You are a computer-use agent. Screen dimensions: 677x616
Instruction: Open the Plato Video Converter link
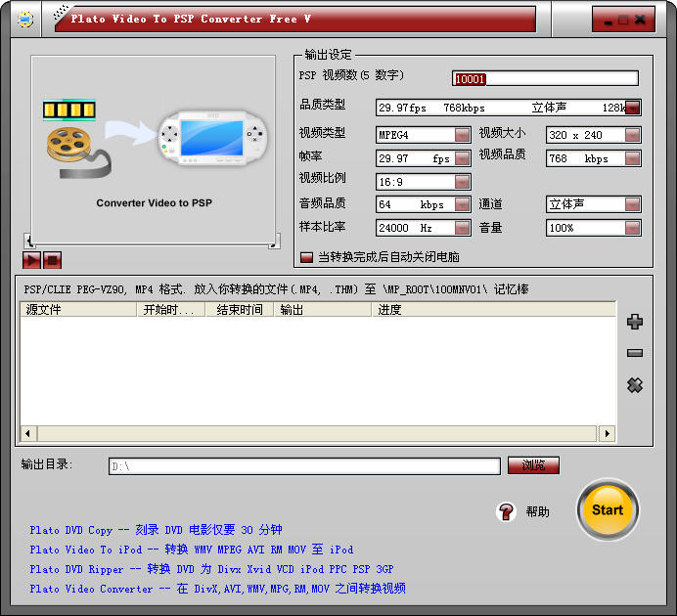click(x=217, y=589)
